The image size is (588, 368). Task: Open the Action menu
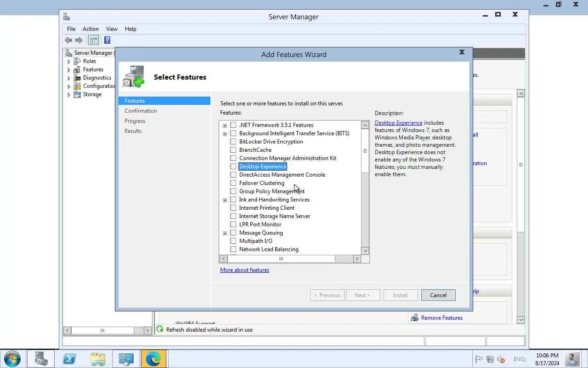click(90, 29)
